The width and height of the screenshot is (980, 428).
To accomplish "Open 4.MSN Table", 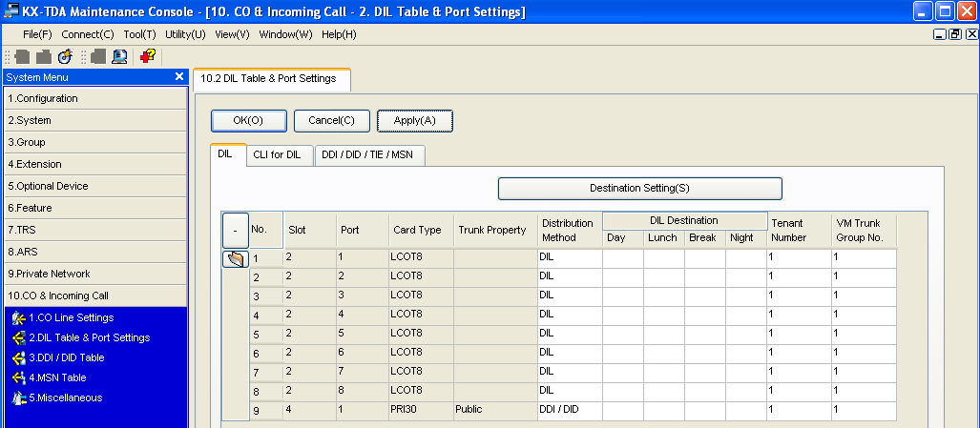I will 57,378.
